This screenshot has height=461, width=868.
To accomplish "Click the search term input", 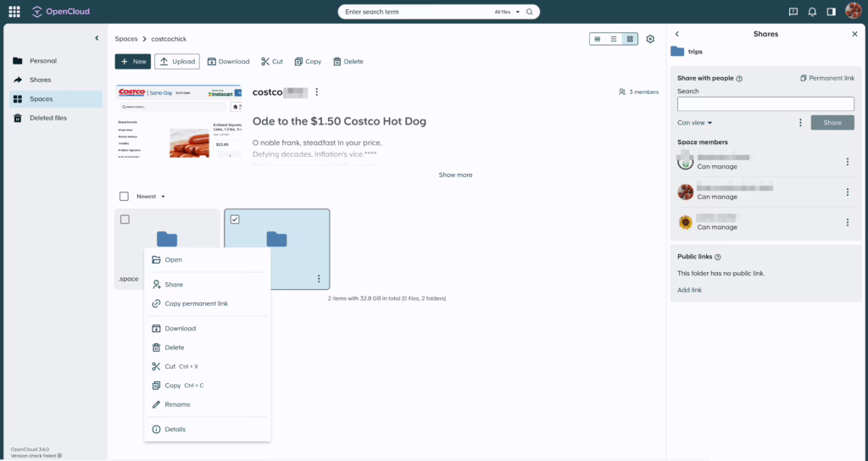I will (415, 12).
